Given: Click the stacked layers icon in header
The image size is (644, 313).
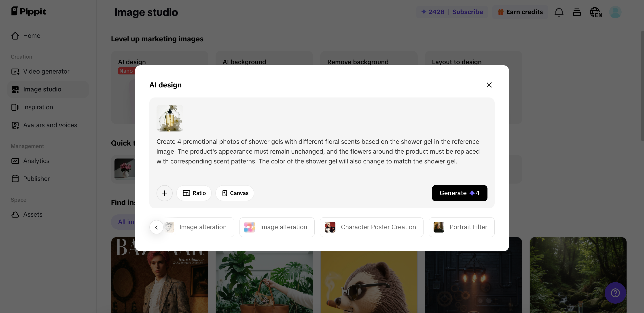Looking at the screenshot, I should (x=577, y=12).
